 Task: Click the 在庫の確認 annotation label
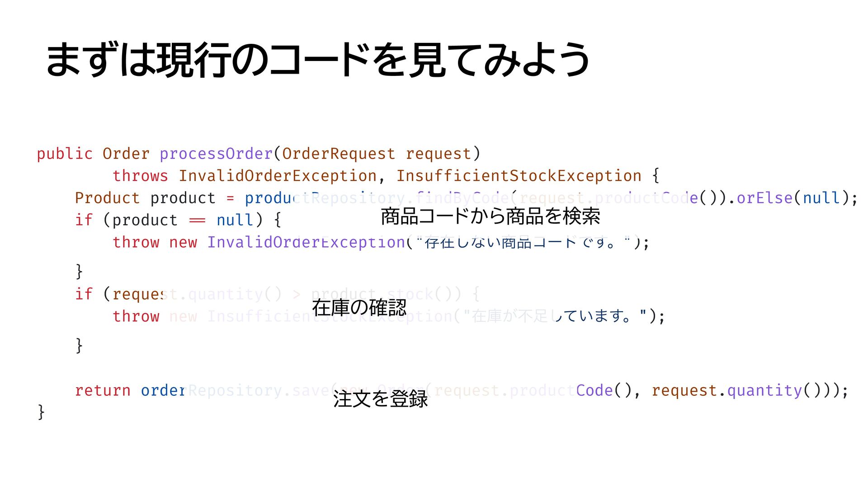359,308
